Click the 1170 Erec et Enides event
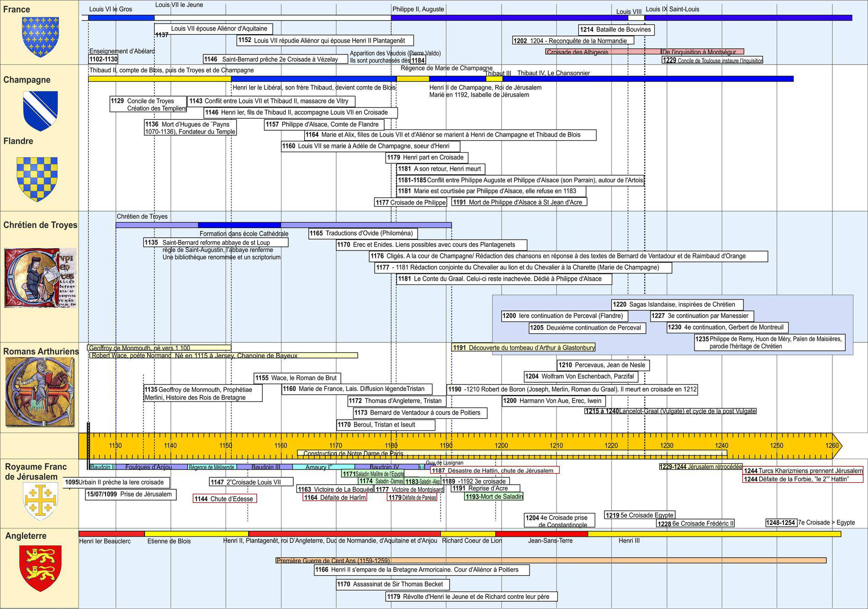This screenshot has width=868, height=609. [432, 245]
